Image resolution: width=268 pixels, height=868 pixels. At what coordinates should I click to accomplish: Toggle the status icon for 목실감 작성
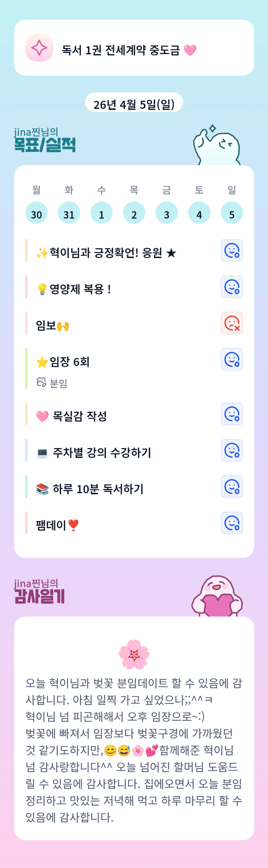(x=232, y=414)
